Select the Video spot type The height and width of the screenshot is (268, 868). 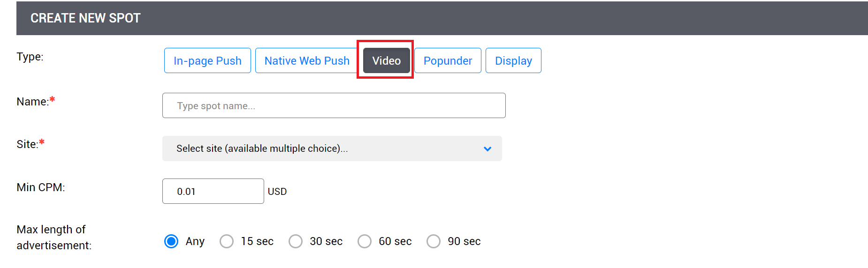386,61
